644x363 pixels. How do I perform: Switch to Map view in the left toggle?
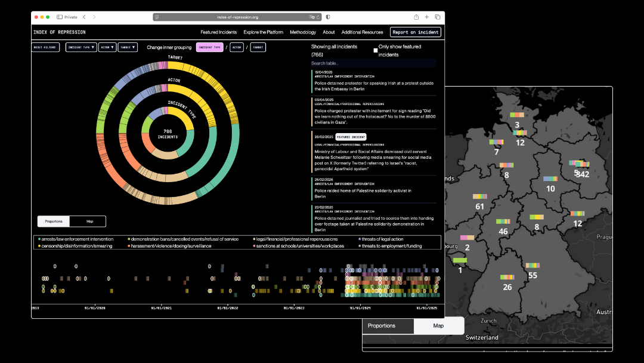pos(89,222)
